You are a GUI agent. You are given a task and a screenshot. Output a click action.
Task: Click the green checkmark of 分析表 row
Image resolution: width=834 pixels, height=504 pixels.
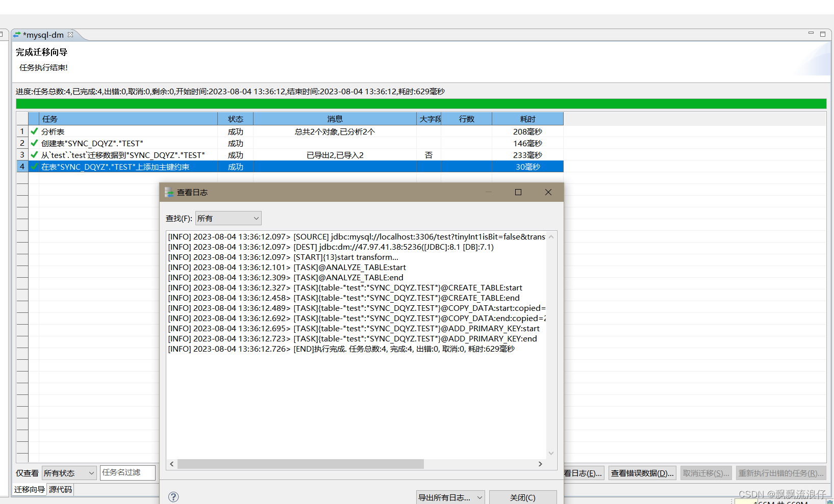[34, 131]
